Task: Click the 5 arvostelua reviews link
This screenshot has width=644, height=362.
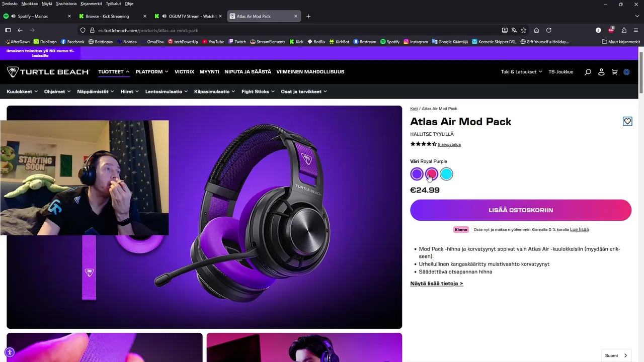Action: [x=449, y=144]
